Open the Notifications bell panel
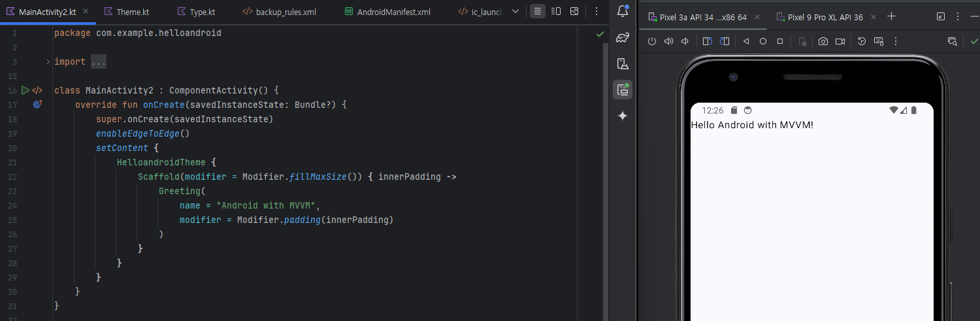Screen dimensions: 980x321 623,11
